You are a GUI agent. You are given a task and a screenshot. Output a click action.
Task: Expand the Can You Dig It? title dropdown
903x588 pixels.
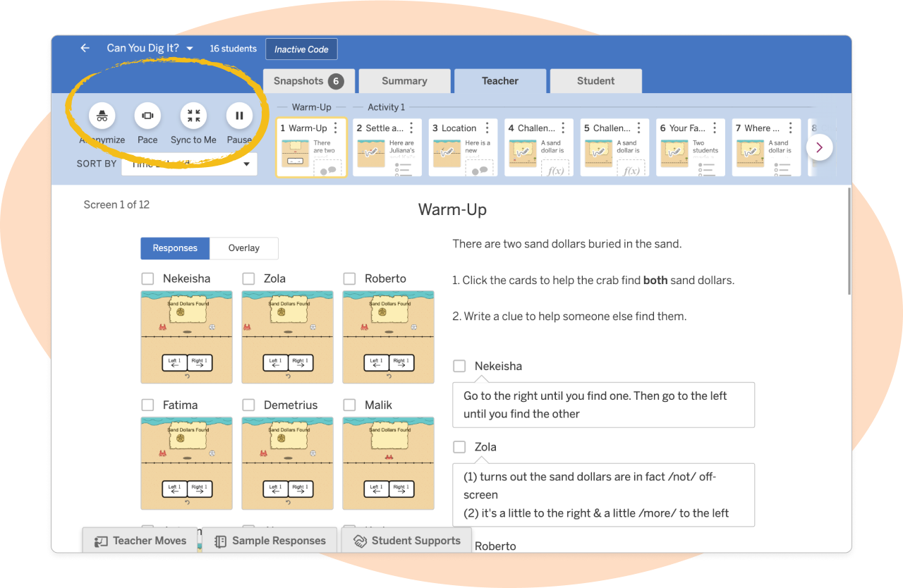point(189,48)
